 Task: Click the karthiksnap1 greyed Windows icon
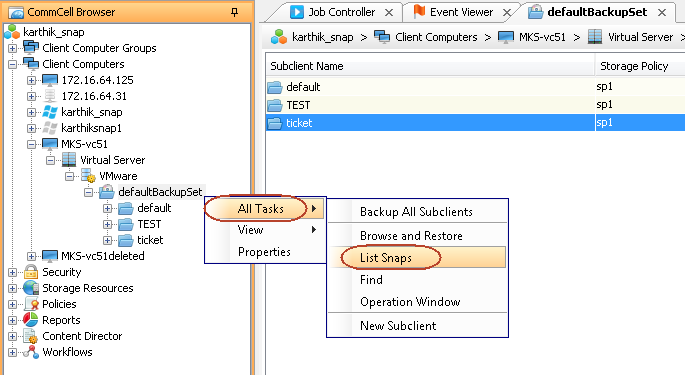pyautogui.click(x=50, y=128)
